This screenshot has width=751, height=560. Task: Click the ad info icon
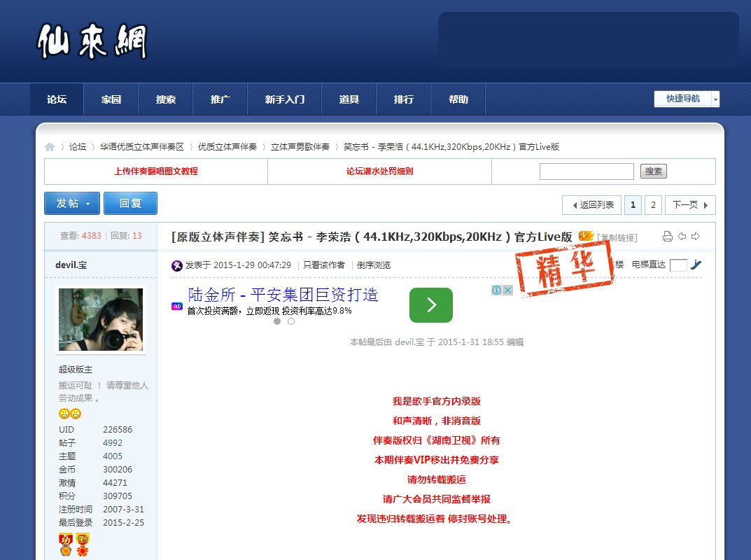(x=496, y=290)
